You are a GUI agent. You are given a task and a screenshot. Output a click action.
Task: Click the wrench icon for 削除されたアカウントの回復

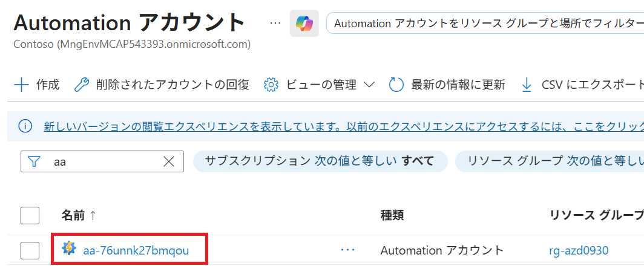coord(82,85)
